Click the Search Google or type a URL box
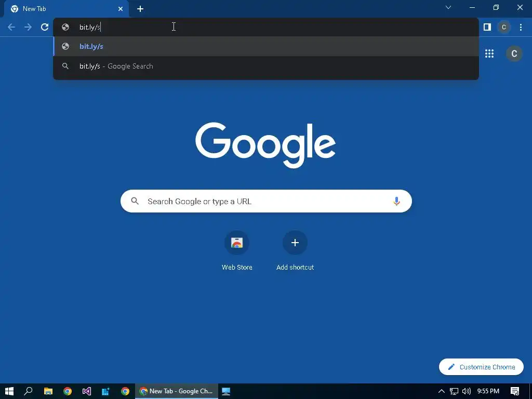Viewport: 532px width, 399px height. click(266, 201)
